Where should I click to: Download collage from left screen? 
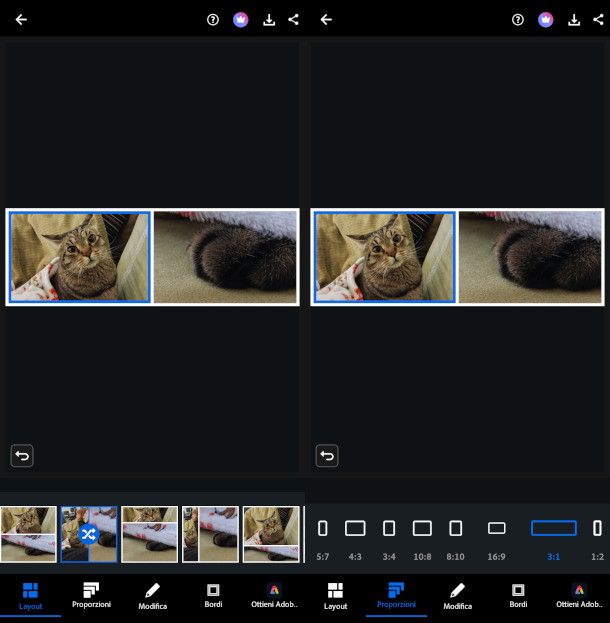click(269, 19)
